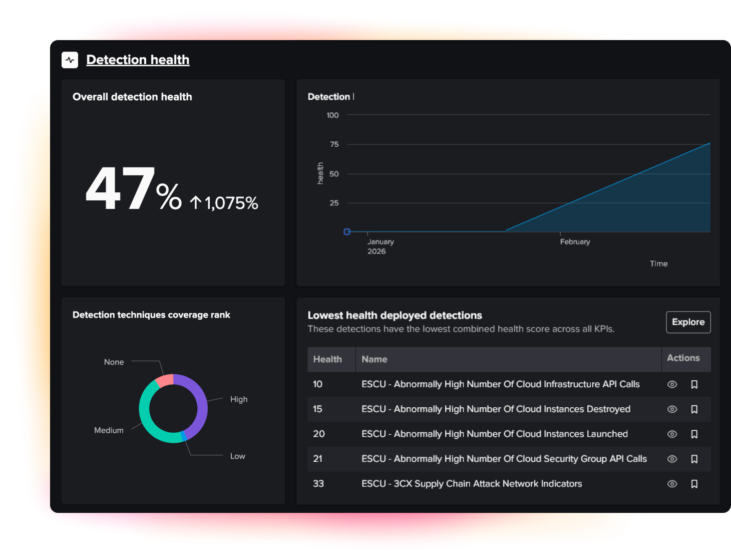Select the Lowest health deployed detections heading
The width and height of the screenshot is (731, 560).
coord(395,316)
